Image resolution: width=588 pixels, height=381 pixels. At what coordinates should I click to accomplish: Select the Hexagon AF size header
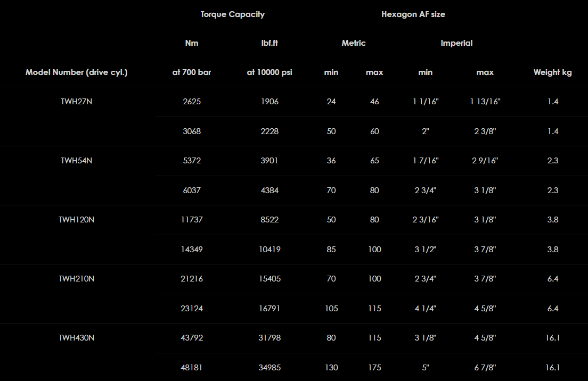pos(413,14)
